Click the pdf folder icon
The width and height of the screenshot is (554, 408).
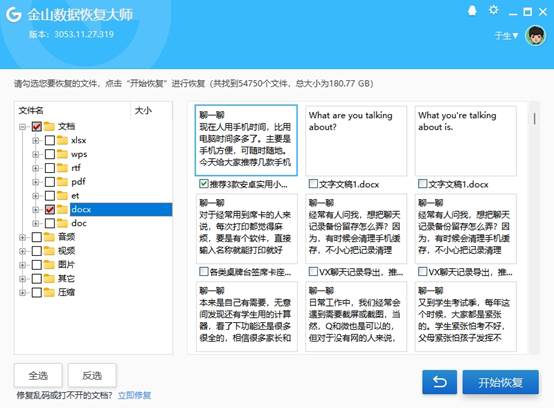(63, 182)
